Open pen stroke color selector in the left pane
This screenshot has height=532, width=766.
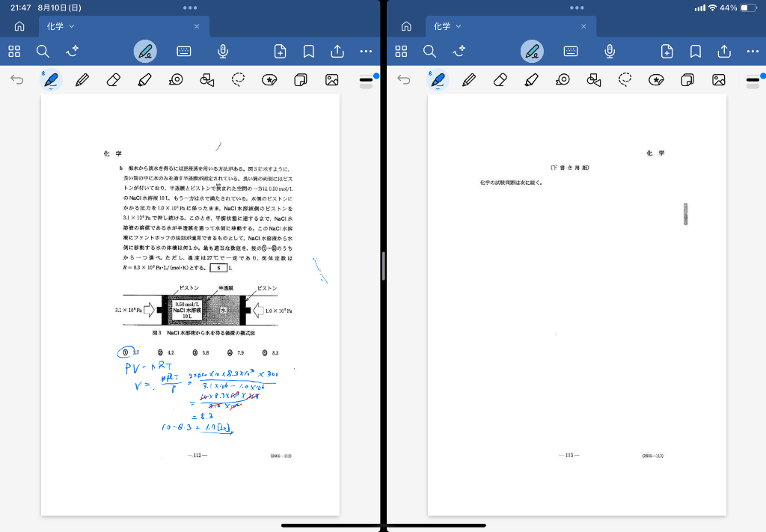[367, 79]
